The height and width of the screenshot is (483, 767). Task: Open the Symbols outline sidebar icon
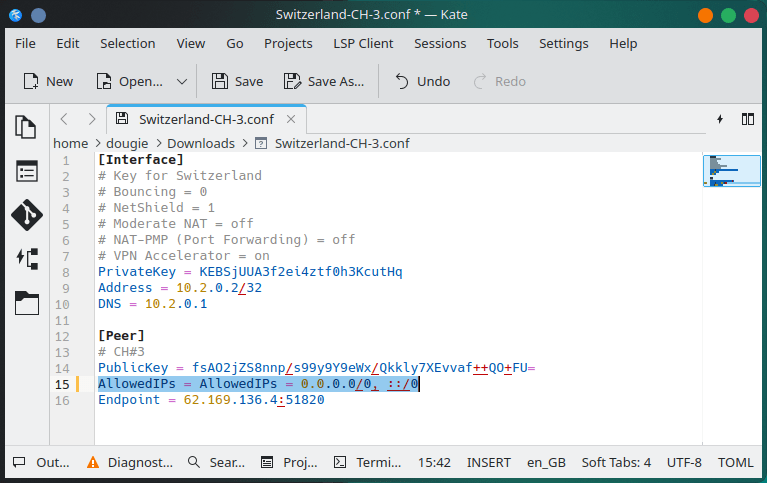point(26,171)
